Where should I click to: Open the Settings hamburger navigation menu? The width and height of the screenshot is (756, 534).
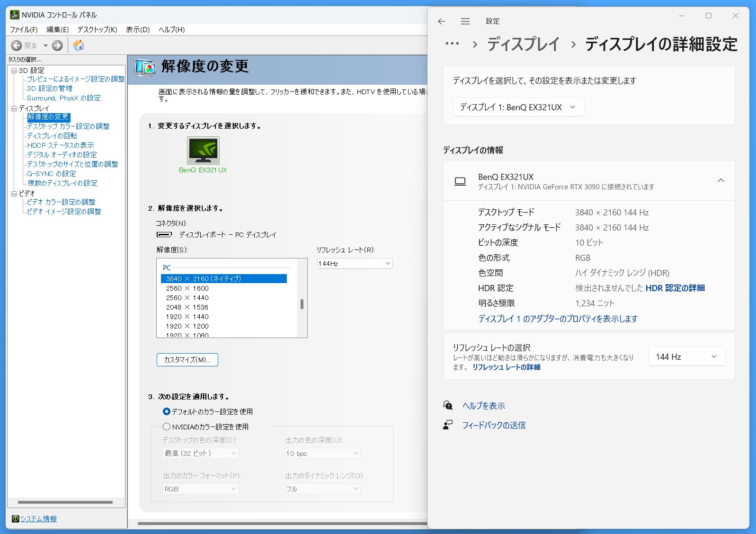pos(465,21)
